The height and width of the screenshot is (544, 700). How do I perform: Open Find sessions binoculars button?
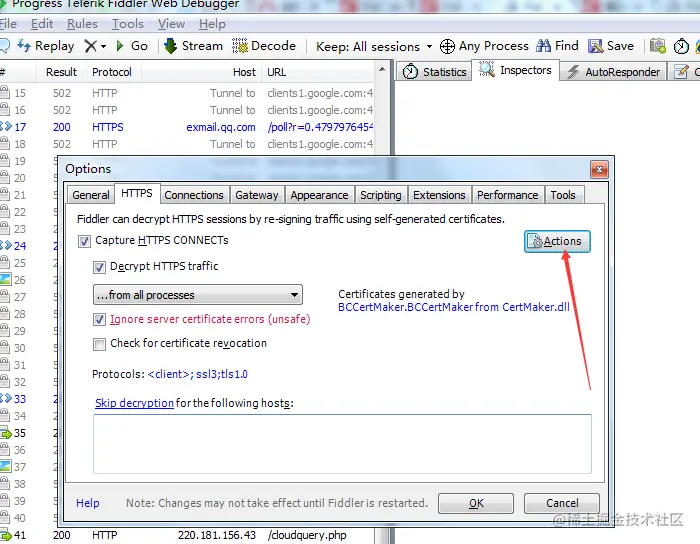[557, 46]
